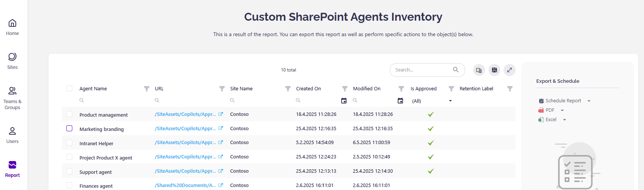
Task: Open Support agent SiteAssets URL link
Action: [185, 171]
